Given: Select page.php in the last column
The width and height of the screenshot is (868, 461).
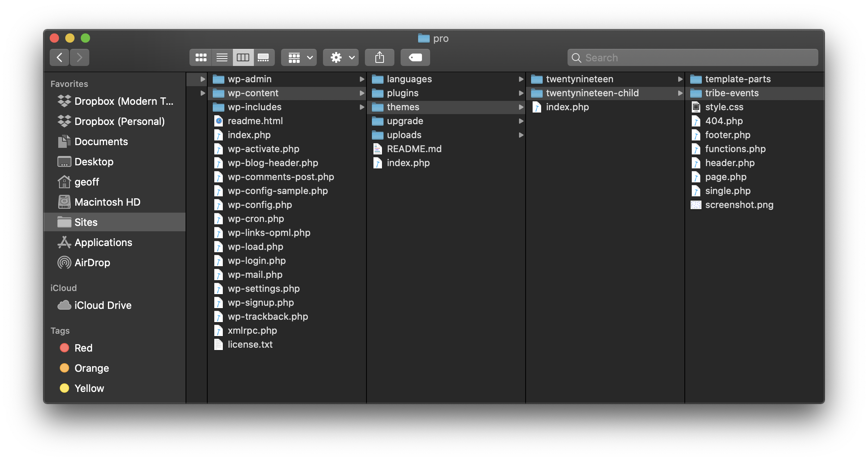Looking at the screenshot, I should [755, 177].
